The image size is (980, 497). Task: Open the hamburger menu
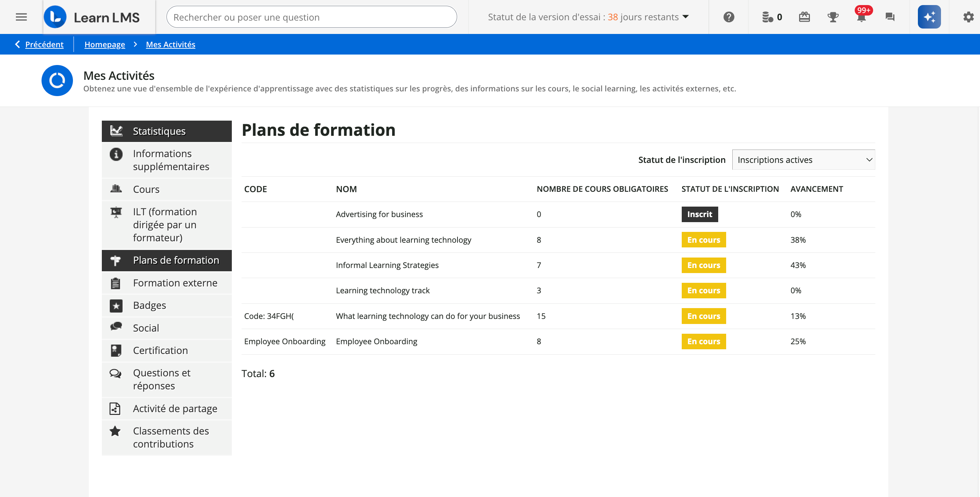pyautogui.click(x=21, y=17)
